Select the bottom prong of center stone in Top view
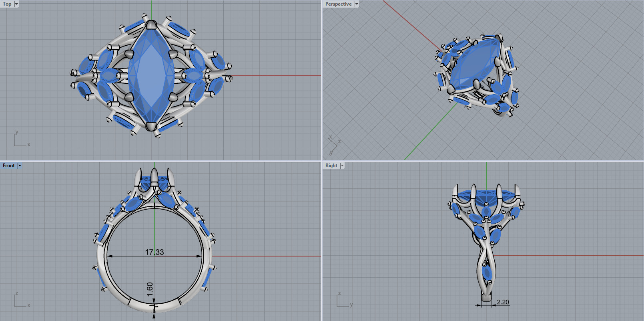The height and width of the screenshot is (321, 644). click(151, 126)
